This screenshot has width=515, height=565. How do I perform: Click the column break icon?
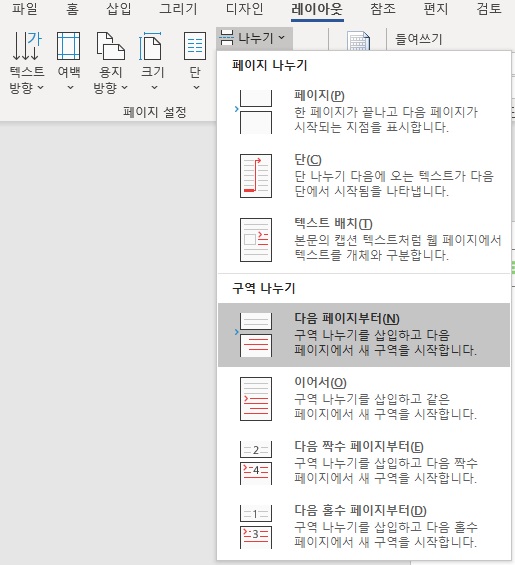256,176
